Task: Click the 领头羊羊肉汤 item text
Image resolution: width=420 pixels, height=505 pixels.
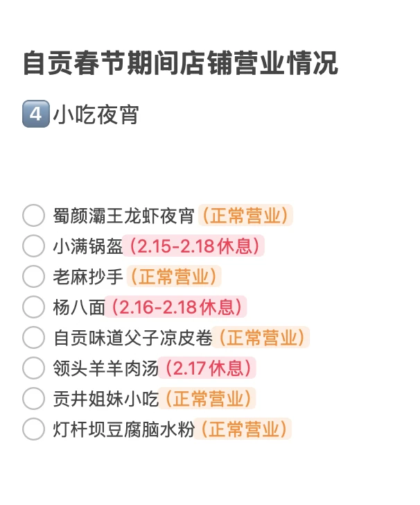Action: (105, 368)
